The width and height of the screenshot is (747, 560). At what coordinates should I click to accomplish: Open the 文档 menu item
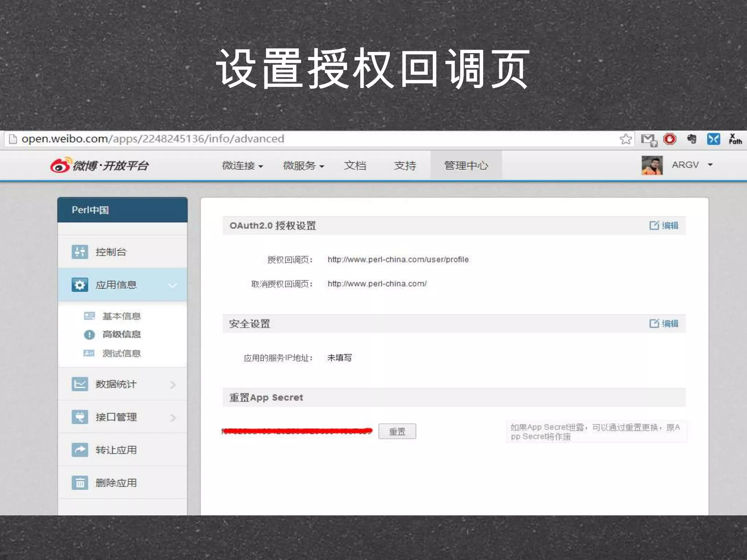coord(355,166)
